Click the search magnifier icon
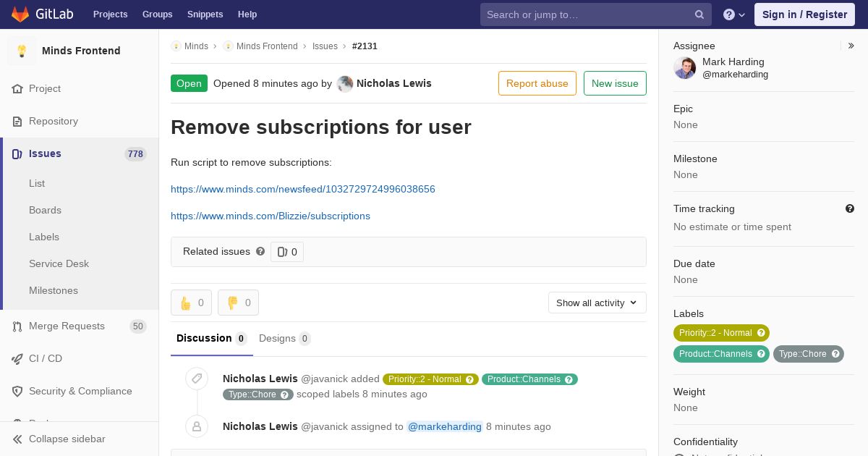Screen dimensions: 868x456 pyautogui.click(x=699, y=14)
